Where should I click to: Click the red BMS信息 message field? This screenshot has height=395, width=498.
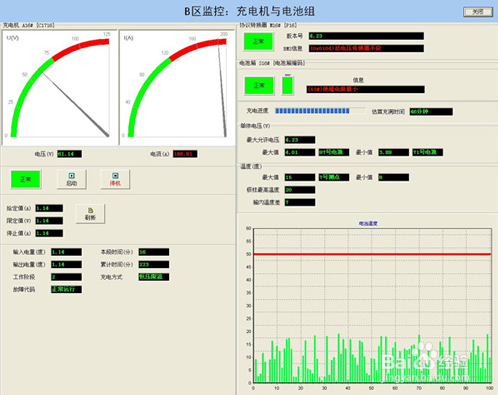click(x=366, y=48)
